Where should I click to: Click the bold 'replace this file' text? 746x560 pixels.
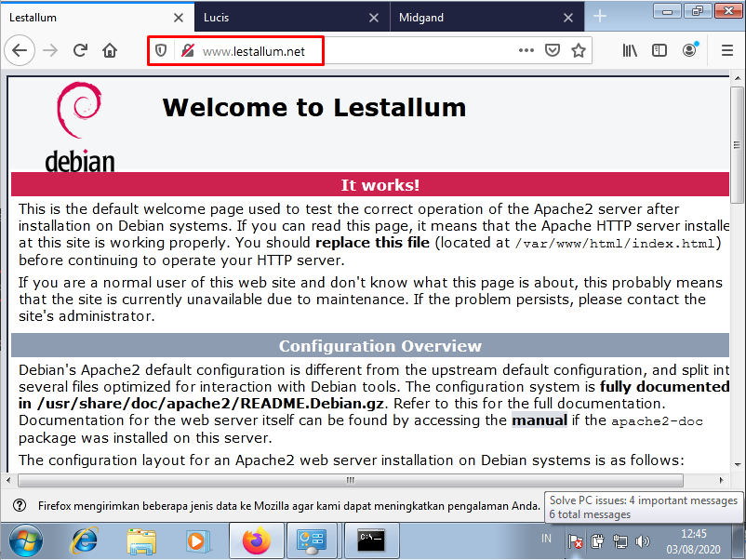click(x=372, y=243)
